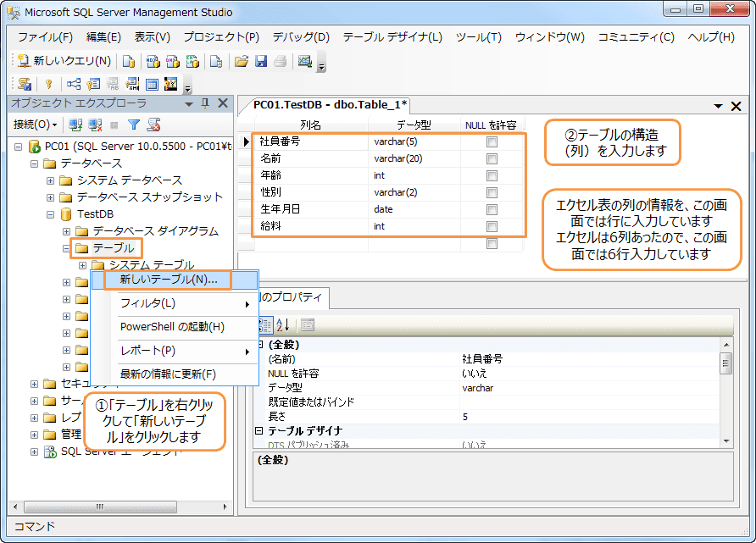Click the Save floppy disk icon
The width and height of the screenshot is (756, 543).
point(261,61)
